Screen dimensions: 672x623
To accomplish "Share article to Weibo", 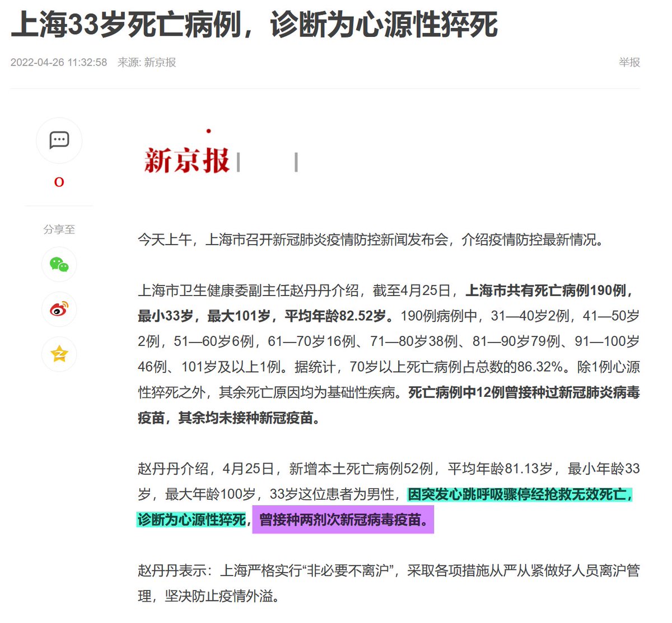I will [59, 309].
